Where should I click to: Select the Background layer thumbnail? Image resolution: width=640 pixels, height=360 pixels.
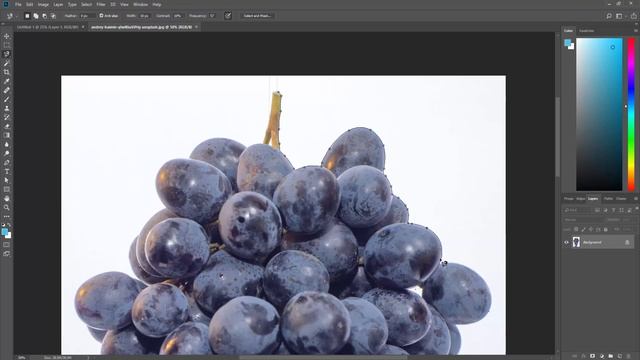tap(576, 242)
